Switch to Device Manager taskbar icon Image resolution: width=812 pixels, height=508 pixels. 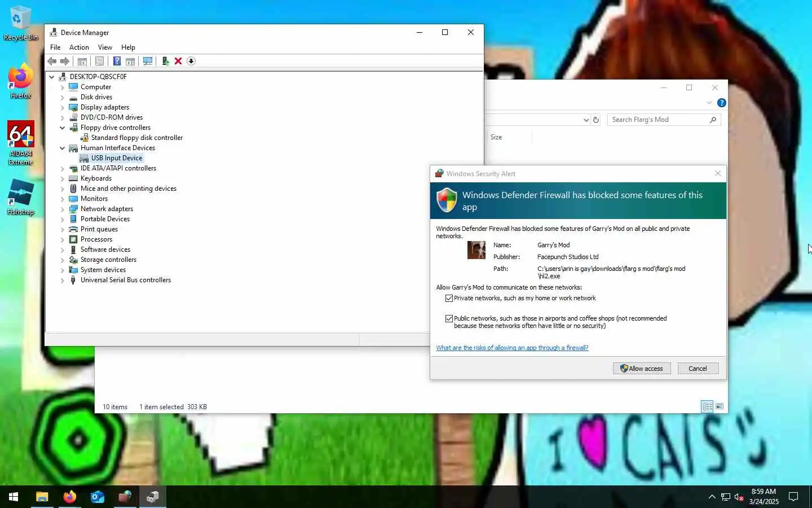click(153, 497)
